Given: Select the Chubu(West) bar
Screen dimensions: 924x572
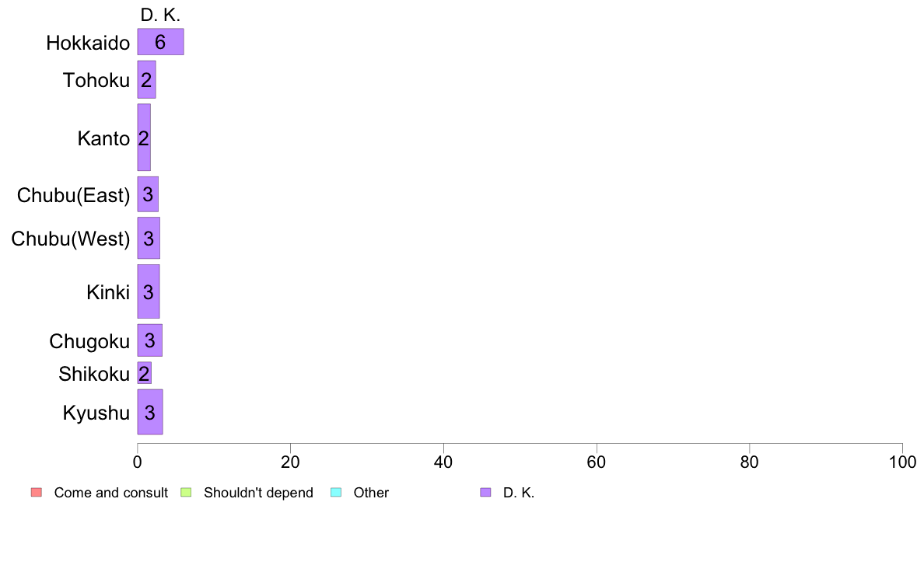Looking at the screenshot, I should 149,238.
